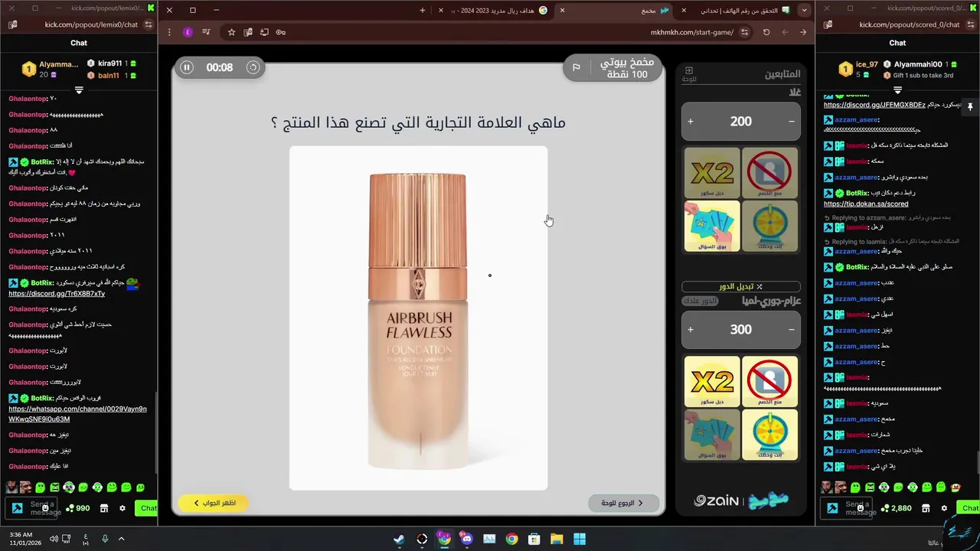Click volume icon in system tray
Viewport: 980px width, 551px height.
tap(54, 539)
